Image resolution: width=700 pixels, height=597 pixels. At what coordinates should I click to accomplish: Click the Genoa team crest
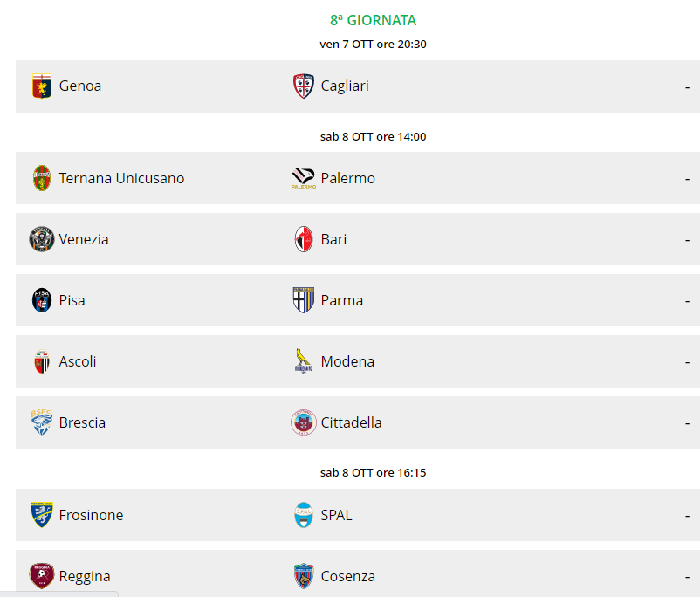pyautogui.click(x=42, y=86)
